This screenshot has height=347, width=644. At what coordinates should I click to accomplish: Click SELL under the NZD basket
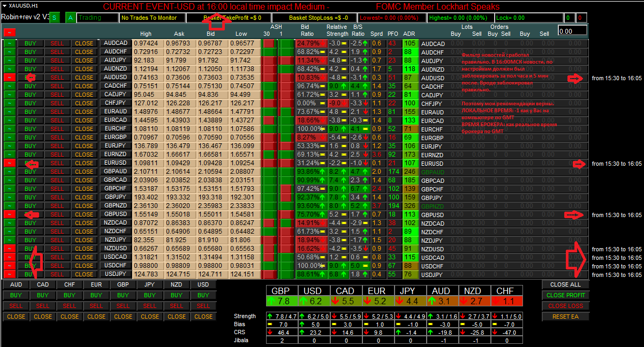(177, 306)
